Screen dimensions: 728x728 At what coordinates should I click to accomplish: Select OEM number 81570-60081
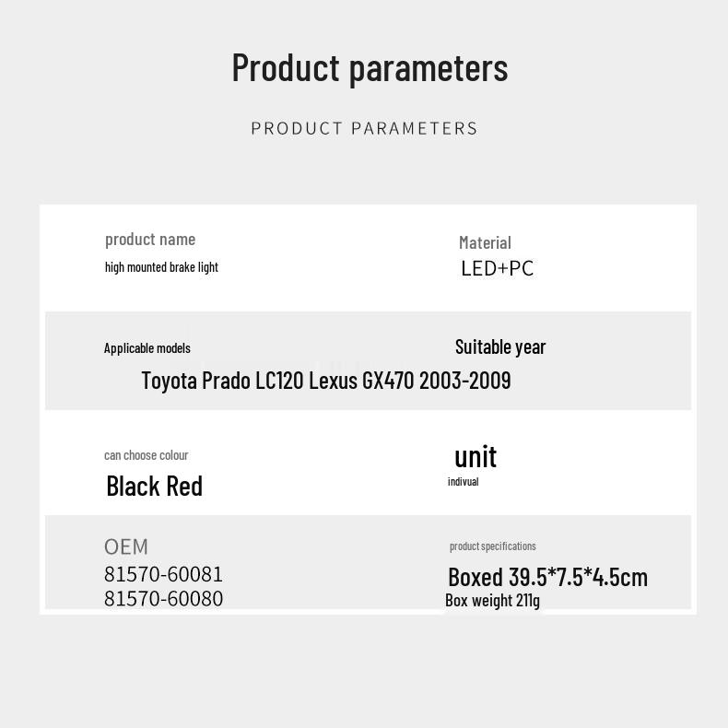click(163, 575)
